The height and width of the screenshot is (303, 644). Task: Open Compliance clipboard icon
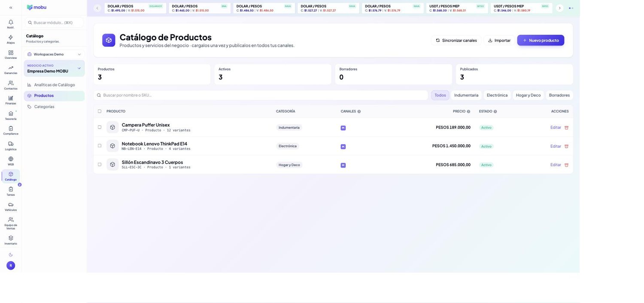tap(11, 129)
